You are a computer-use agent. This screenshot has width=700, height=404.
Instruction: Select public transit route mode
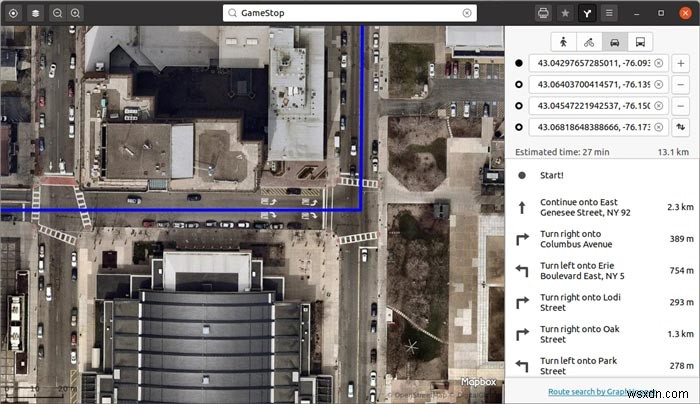pyautogui.click(x=640, y=42)
